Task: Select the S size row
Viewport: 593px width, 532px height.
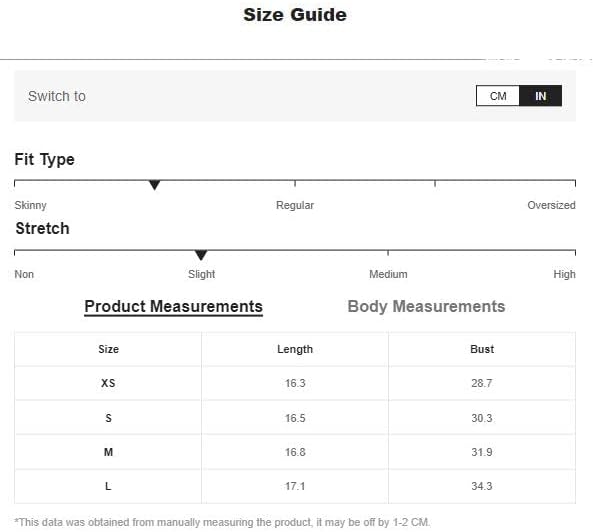Action: tap(295, 418)
